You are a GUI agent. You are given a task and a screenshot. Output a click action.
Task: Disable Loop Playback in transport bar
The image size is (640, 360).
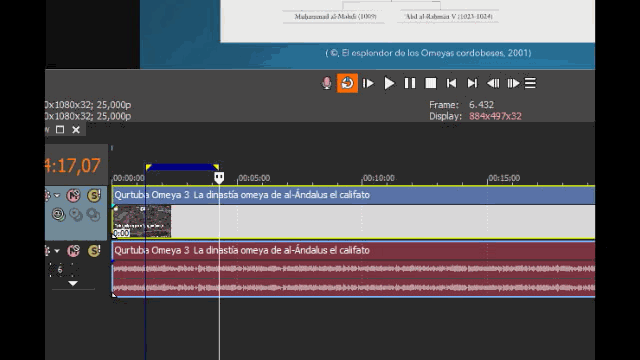click(x=347, y=83)
